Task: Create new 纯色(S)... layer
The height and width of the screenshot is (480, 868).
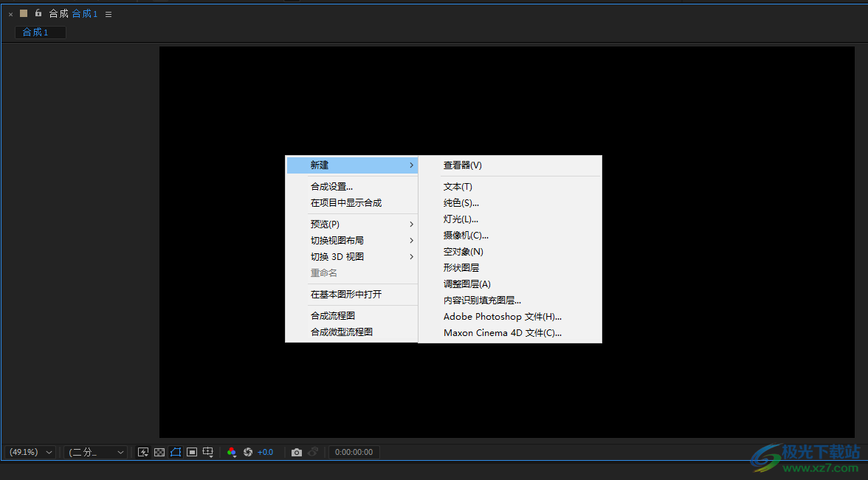Action: 510,202
